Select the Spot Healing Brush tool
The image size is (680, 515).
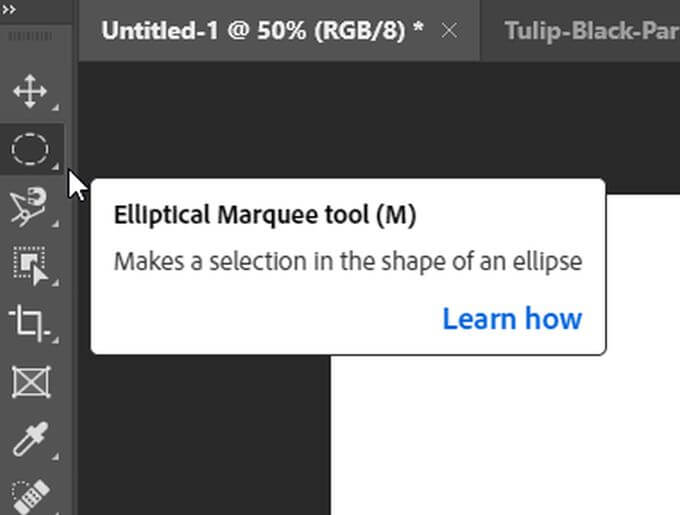pos(29,496)
